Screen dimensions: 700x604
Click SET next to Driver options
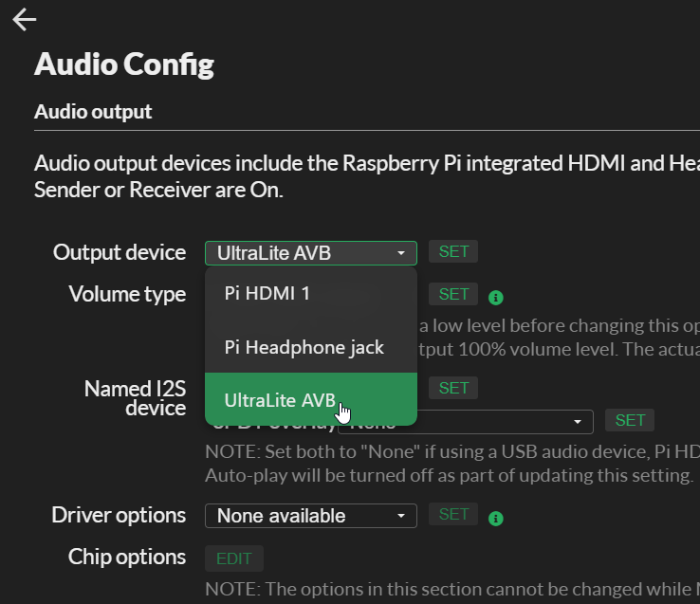pyautogui.click(x=453, y=514)
